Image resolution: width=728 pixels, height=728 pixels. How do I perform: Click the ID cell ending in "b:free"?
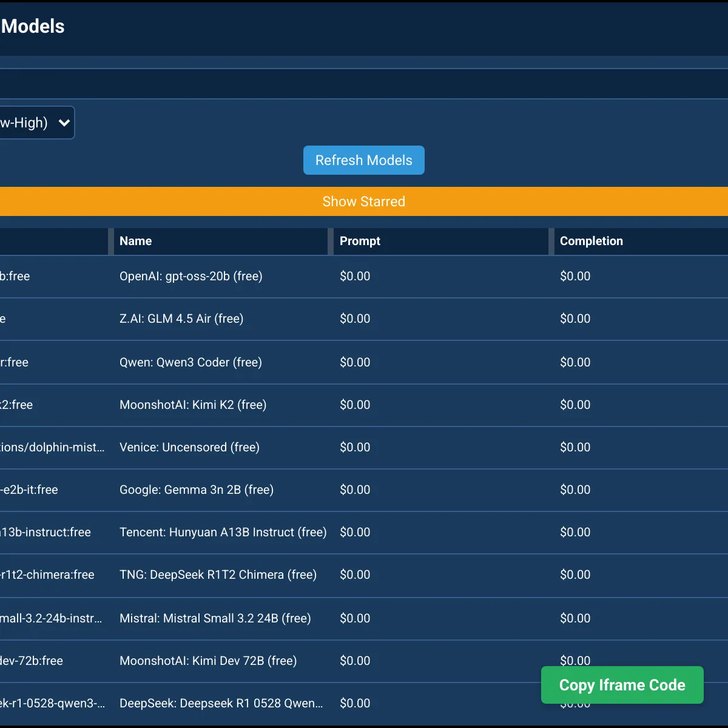(15, 276)
